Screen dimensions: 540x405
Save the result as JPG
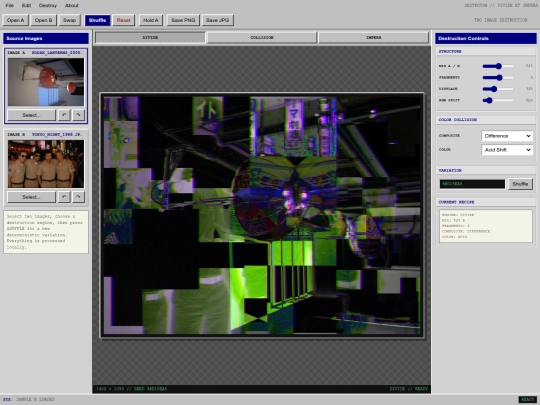click(x=218, y=20)
